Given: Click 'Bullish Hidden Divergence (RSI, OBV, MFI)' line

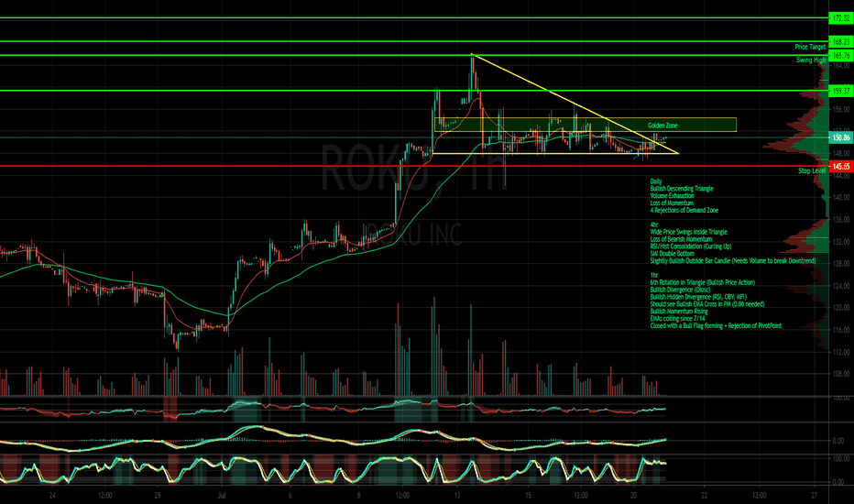Looking at the screenshot, I should pos(698,297).
